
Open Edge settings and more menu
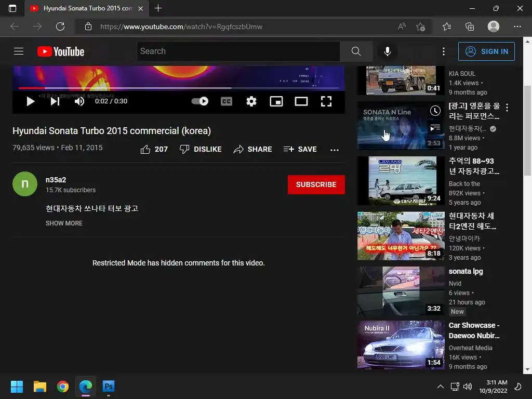pyautogui.click(x=517, y=26)
